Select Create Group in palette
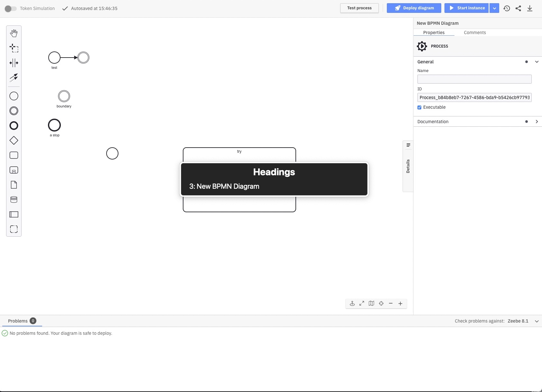Image resolution: width=542 pixels, height=392 pixels. pos(14,229)
